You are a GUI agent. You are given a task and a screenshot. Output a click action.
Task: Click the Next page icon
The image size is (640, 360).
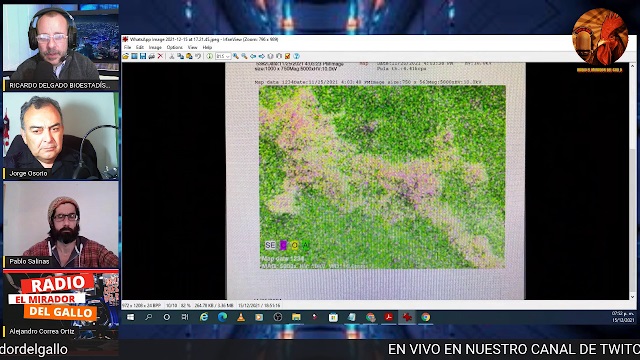279,56
